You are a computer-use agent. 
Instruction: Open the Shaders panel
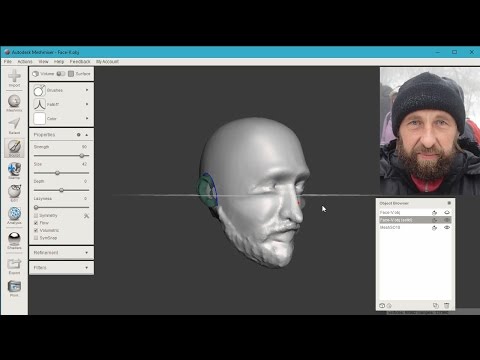14,241
